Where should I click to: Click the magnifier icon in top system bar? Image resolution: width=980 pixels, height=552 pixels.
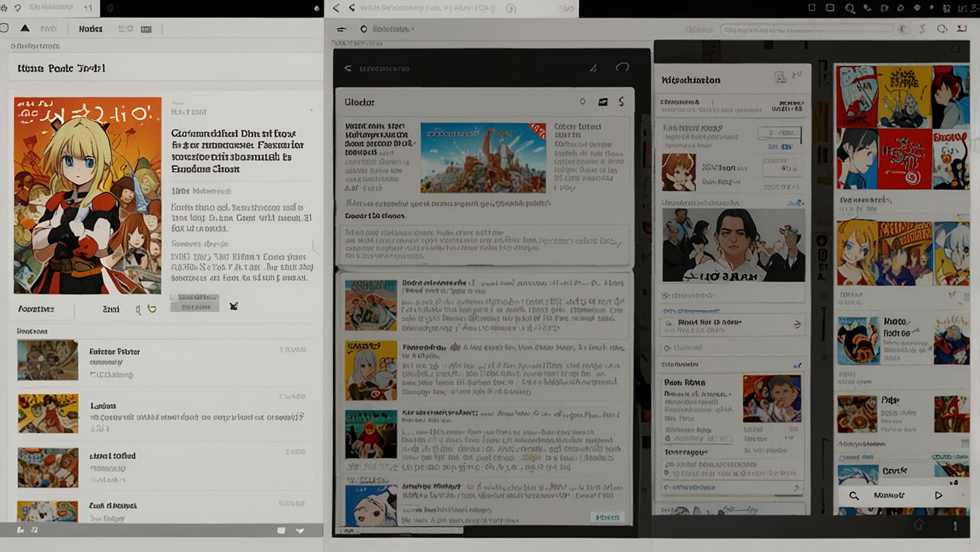pyautogui.click(x=849, y=8)
